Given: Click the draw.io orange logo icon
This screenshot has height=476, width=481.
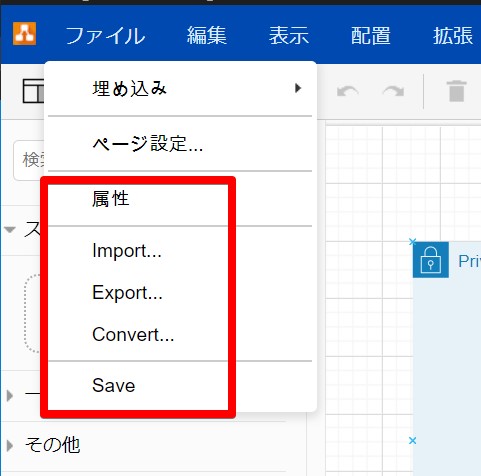Looking at the screenshot, I should 24,33.
